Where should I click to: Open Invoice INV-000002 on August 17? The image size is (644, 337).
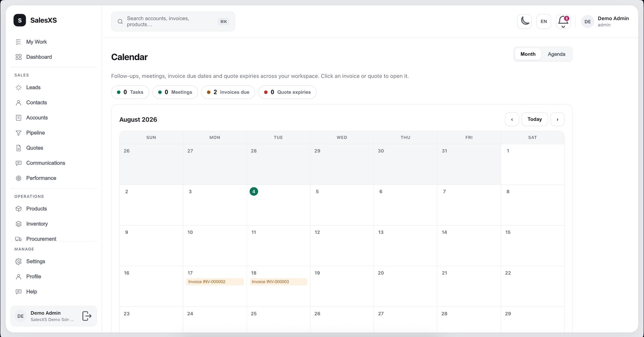click(x=215, y=282)
